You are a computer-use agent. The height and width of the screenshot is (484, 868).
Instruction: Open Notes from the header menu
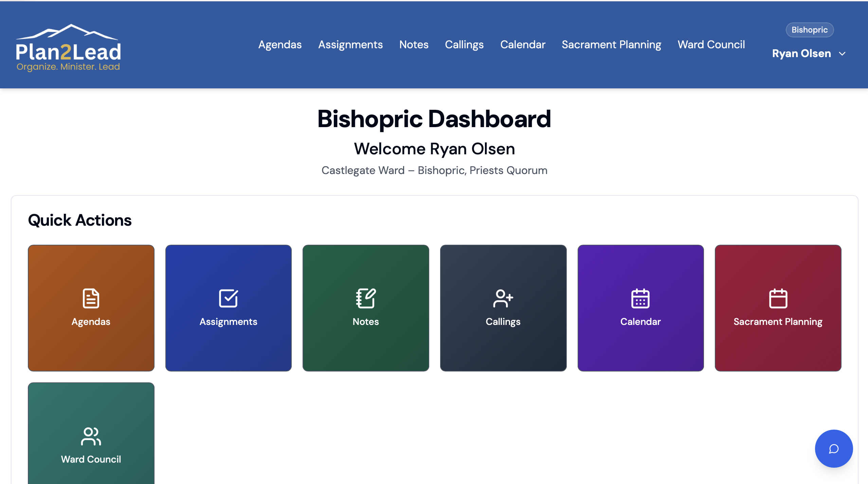point(414,45)
